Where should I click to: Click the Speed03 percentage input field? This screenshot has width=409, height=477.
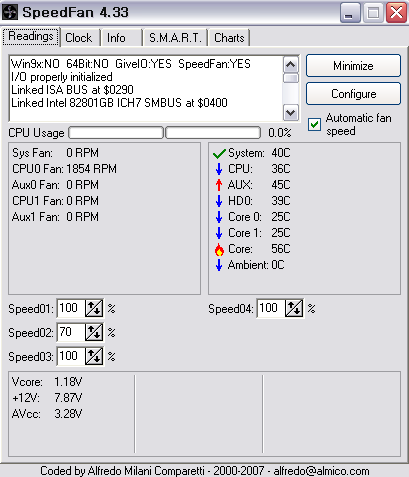[x=71, y=356]
